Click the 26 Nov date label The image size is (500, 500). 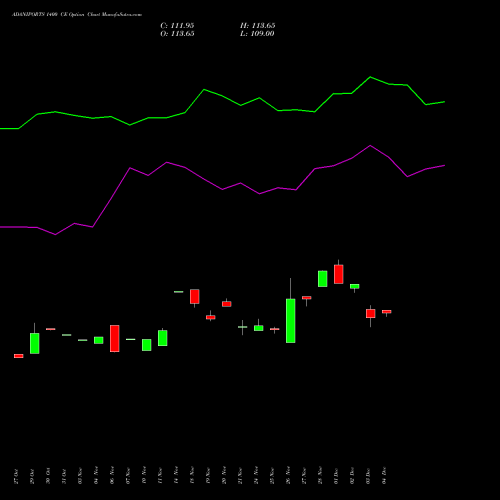[x=288, y=476]
